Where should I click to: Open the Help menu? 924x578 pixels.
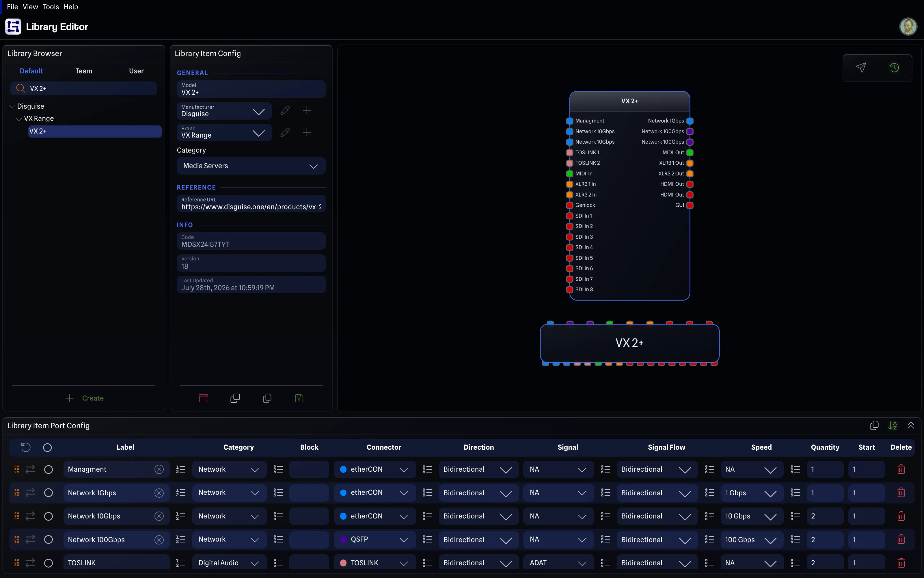click(x=71, y=7)
